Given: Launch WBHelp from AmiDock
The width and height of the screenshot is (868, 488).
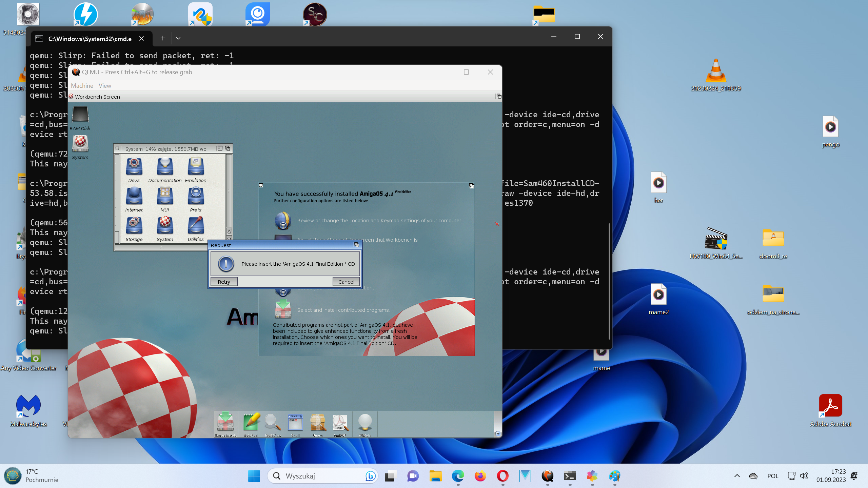Looking at the screenshot, I should [365, 424].
